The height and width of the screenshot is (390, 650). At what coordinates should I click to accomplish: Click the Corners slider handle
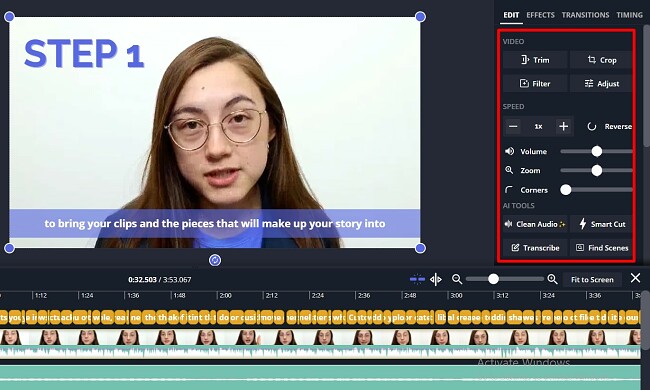point(565,190)
